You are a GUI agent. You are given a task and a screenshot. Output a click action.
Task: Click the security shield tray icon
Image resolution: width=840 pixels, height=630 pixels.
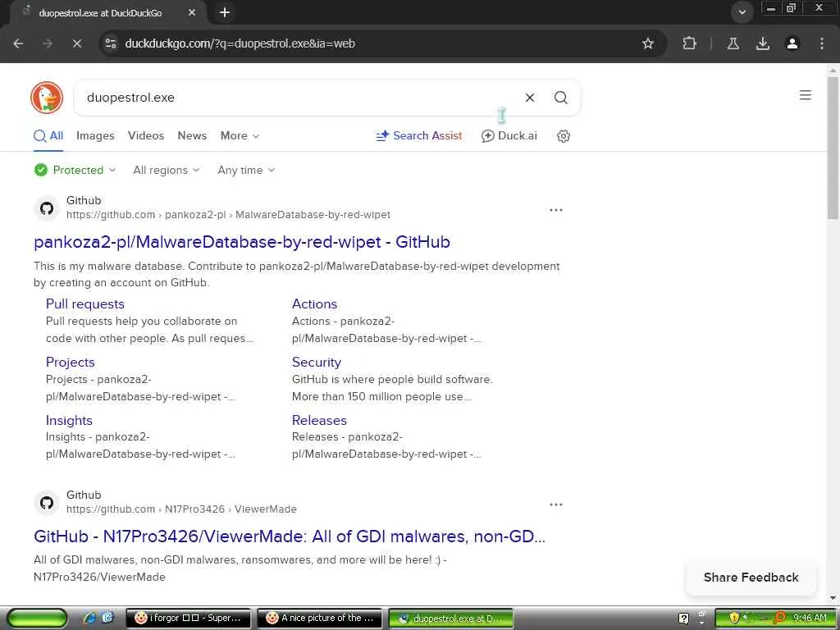tap(733, 618)
